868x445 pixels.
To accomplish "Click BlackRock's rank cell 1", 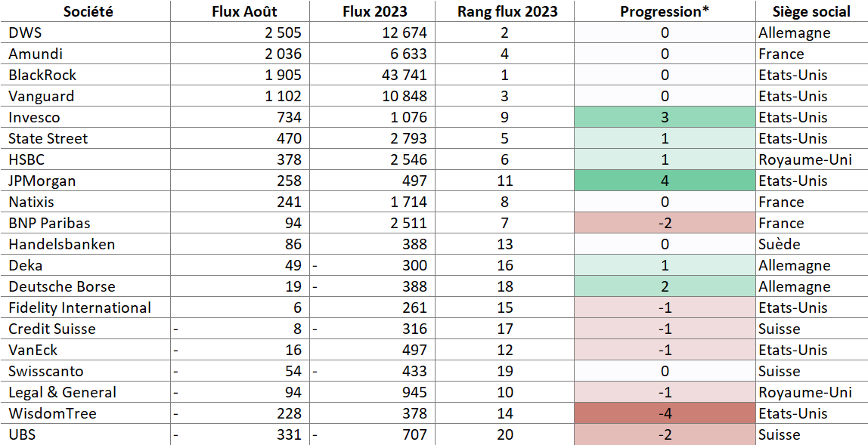I will (504, 75).
